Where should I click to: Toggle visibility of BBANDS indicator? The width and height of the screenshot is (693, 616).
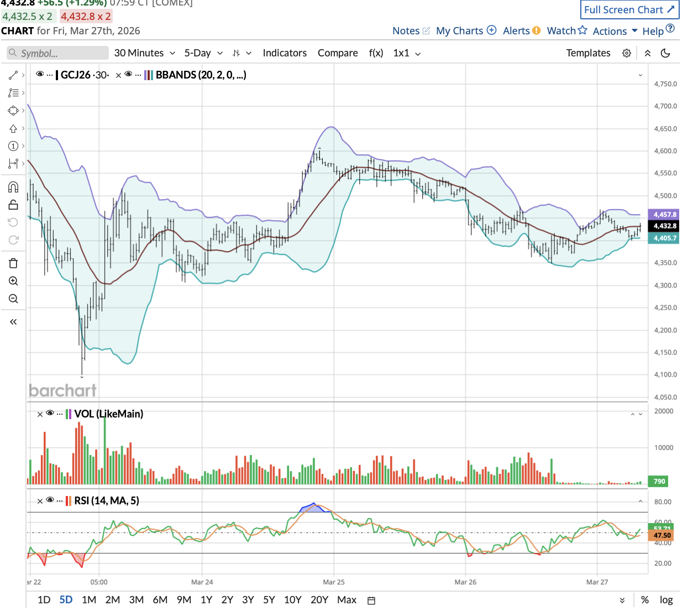[x=128, y=74]
